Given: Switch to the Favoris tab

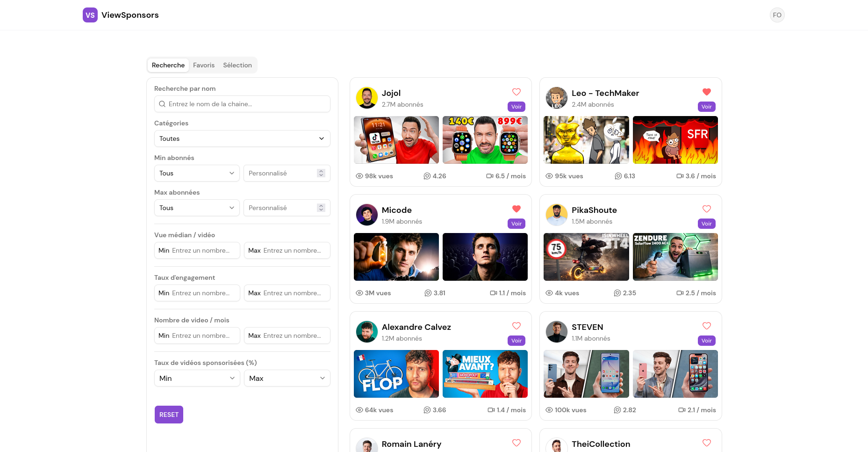Looking at the screenshot, I should click(x=204, y=65).
